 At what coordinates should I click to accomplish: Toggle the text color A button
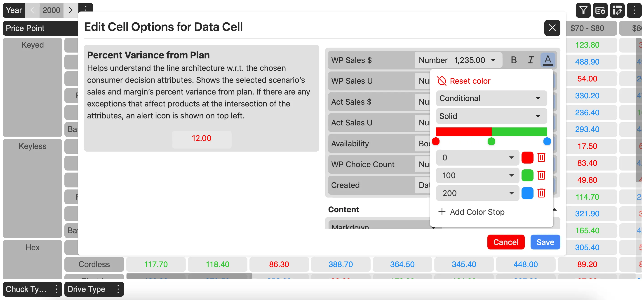click(x=548, y=60)
